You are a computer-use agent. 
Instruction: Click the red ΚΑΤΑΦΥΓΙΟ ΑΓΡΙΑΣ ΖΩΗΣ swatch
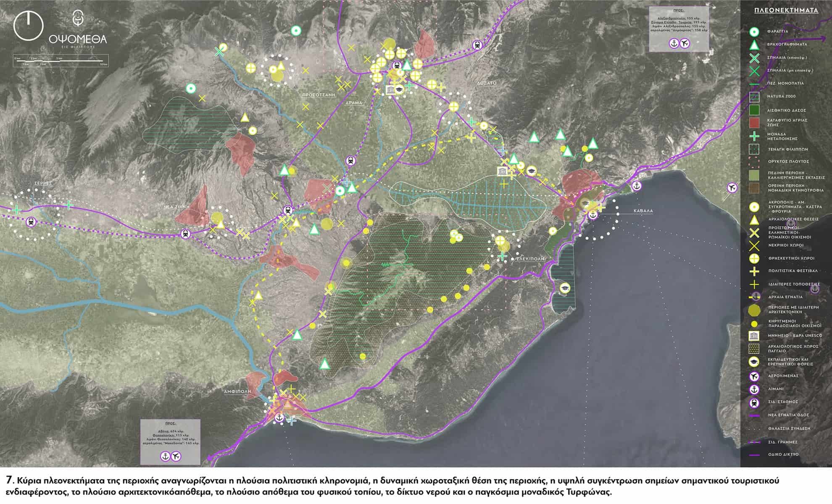point(754,123)
